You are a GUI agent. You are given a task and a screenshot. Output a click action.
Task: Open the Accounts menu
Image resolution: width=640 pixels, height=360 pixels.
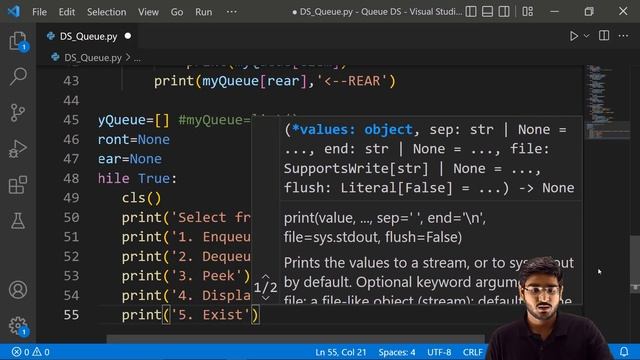(x=18, y=290)
